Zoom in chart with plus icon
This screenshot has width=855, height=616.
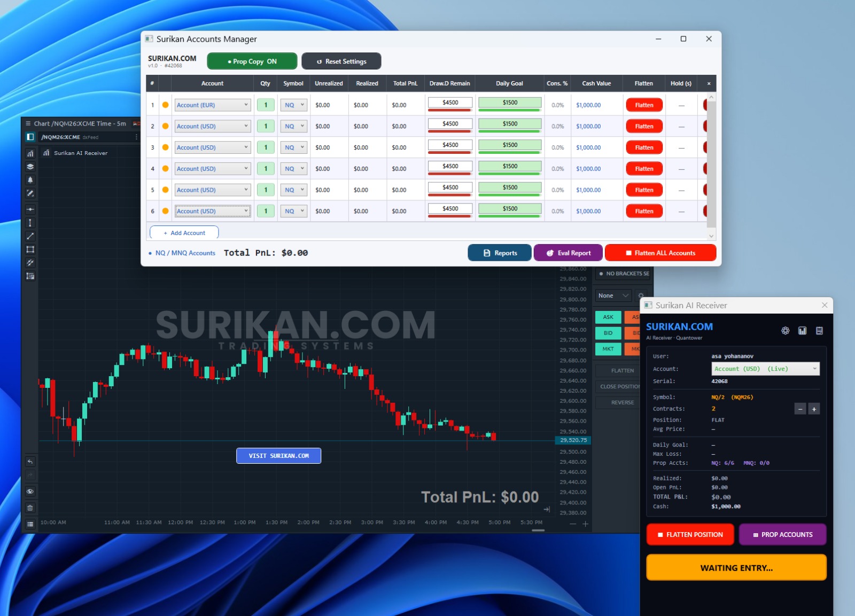coord(585,524)
